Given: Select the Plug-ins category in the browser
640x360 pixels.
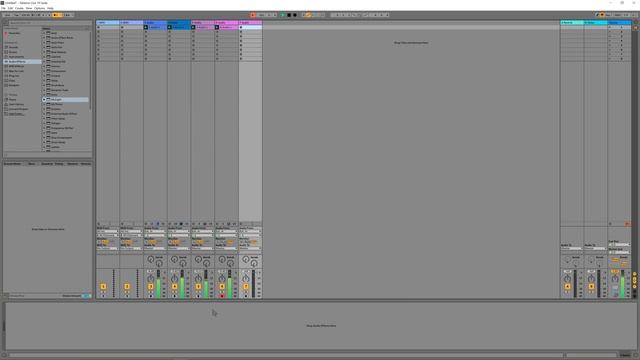Looking at the screenshot, I should click(x=14, y=76).
